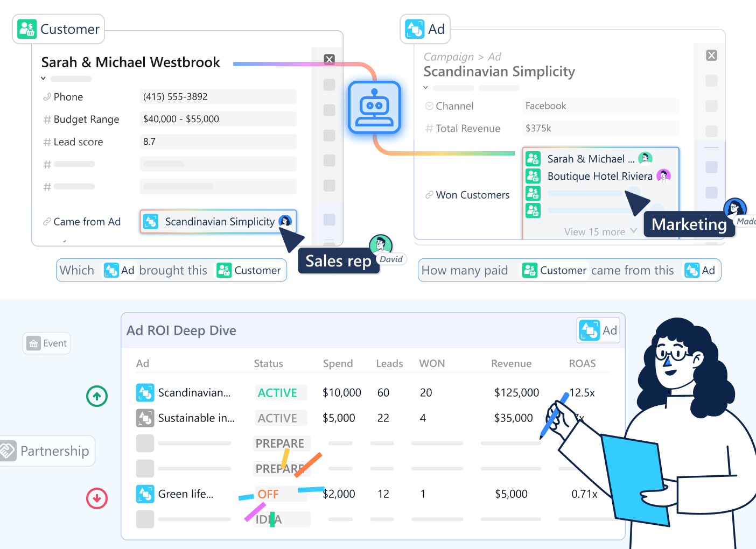756x549 pixels.
Task: Collapse chevron under Scandinavian Simplicity title
Action: pyautogui.click(x=426, y=88)
